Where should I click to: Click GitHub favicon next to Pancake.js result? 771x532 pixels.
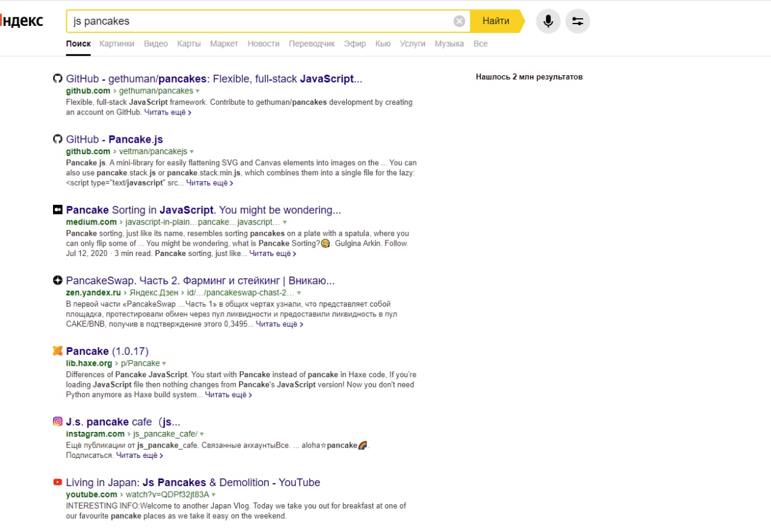coord(58,140)
